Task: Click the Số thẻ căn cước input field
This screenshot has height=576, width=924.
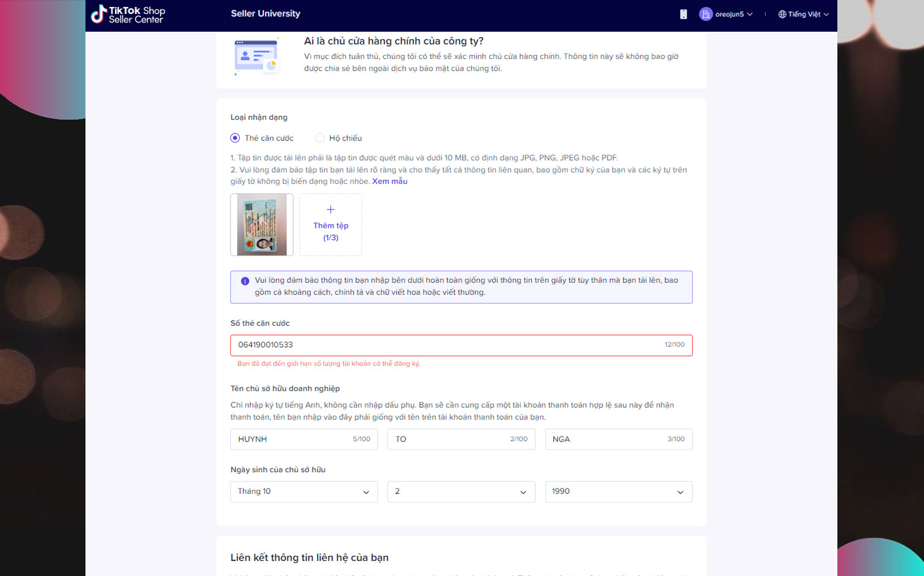Action: 461,345
